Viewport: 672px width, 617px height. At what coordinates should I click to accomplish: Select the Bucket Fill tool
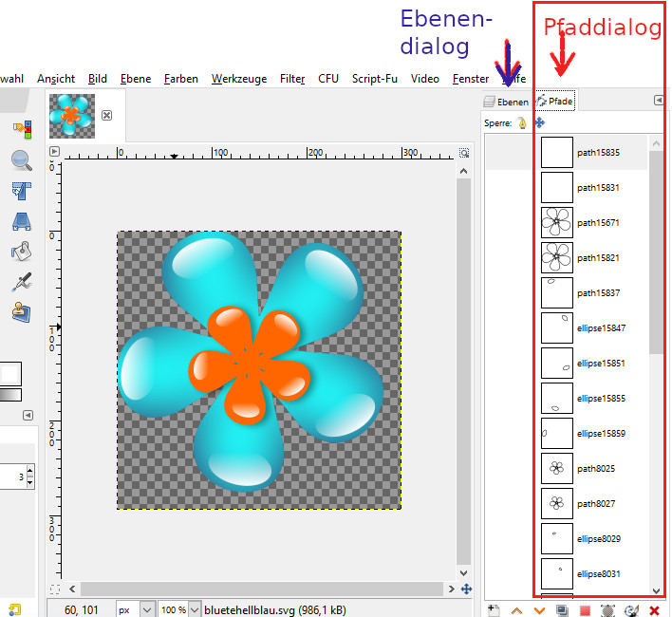coord(22,252)
